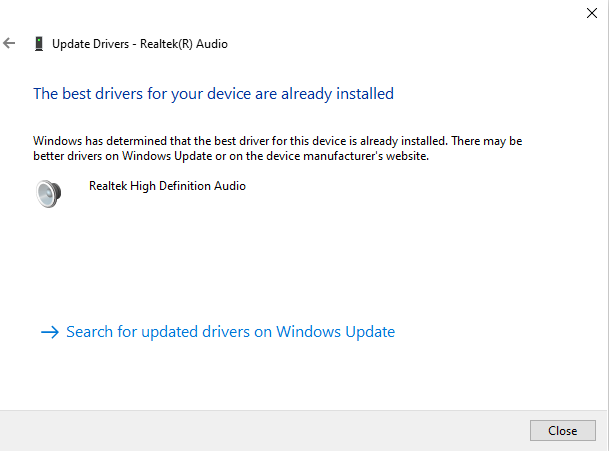Close the dialog with the X icon
The image size is (609, 451).
tap(592, 13)
